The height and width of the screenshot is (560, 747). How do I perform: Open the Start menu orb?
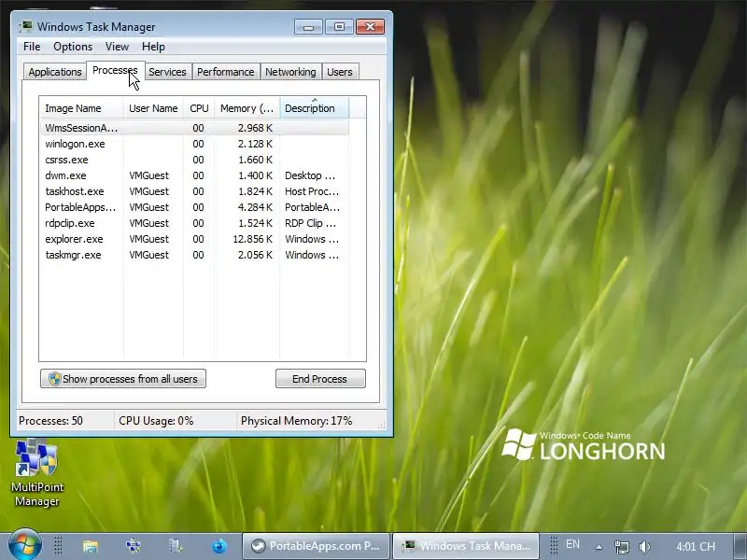tap(25, 544)
